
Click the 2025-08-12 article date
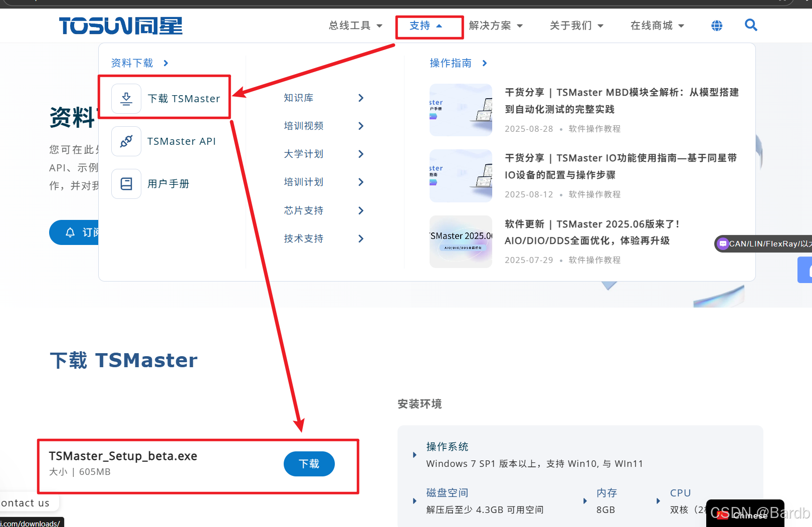click(x=529, y=194)
